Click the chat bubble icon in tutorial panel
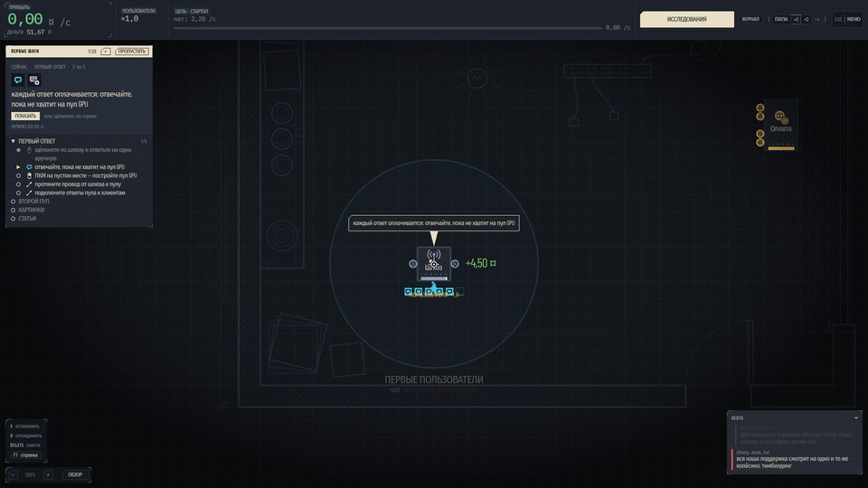The width and height of the screenshot is (868, 488). click(x=18, y=80)
